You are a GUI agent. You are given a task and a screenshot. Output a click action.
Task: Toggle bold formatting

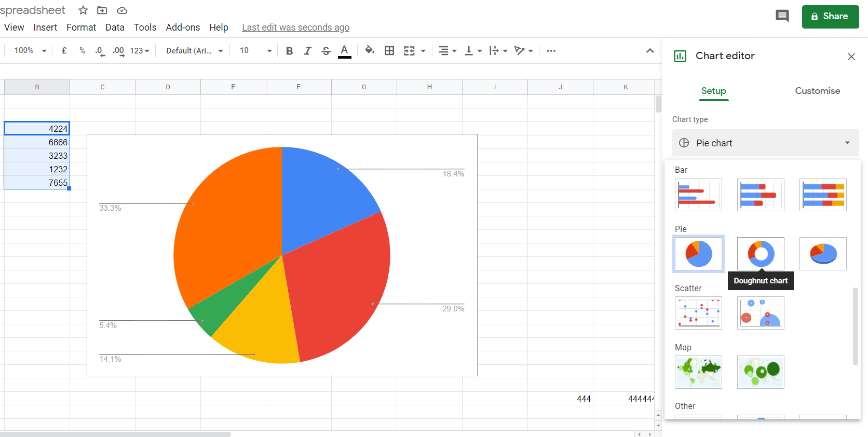click(290, 51)
